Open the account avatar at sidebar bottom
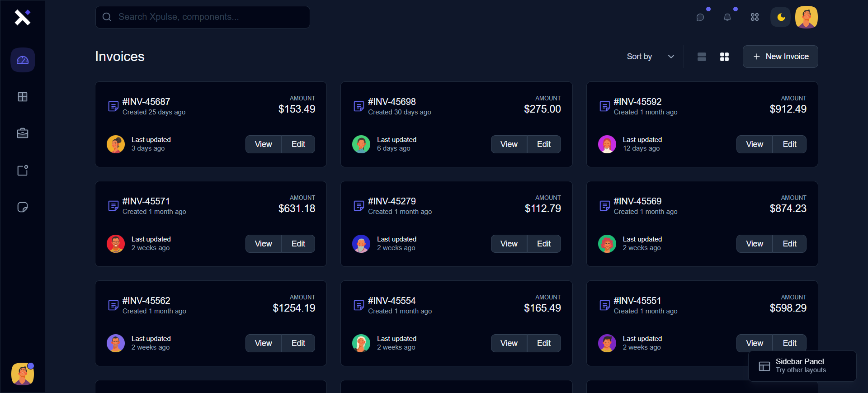 point(23,374)
